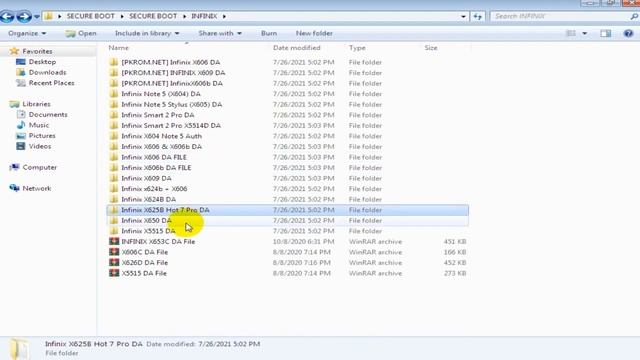Expand the arrow after INFINIX breadcrumb
Image resolution: width=640 pixels, height=360 pixels.
point(224,16)
